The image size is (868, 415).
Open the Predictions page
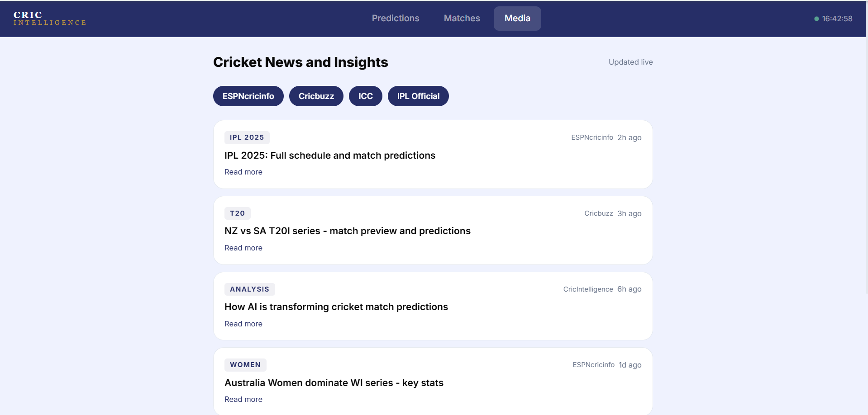(395, 18)
